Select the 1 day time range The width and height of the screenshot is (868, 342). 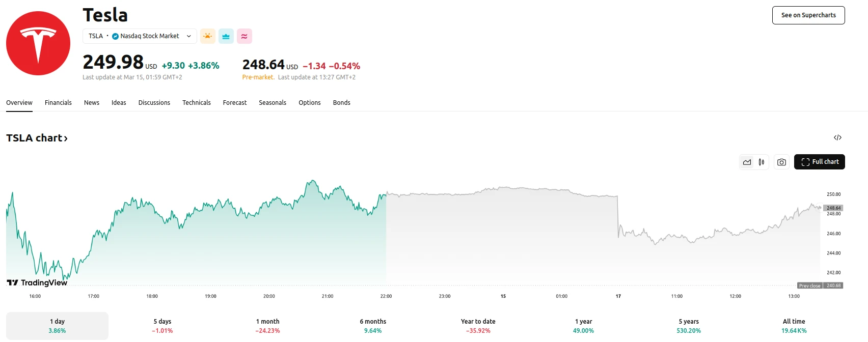coord(57,326)
